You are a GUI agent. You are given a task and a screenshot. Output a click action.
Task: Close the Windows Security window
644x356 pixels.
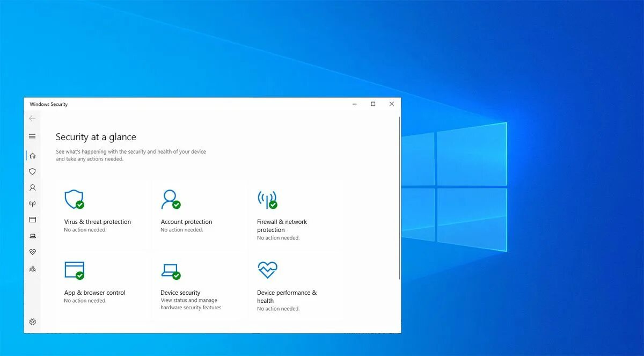point(391,104)
